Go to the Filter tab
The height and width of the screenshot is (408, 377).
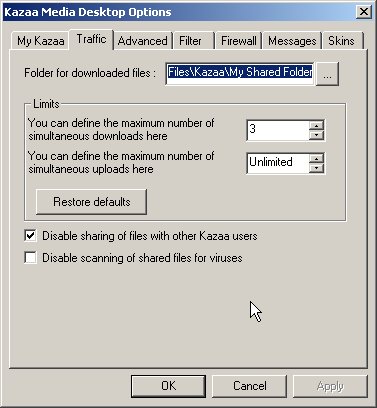click(x=193, y=41)
